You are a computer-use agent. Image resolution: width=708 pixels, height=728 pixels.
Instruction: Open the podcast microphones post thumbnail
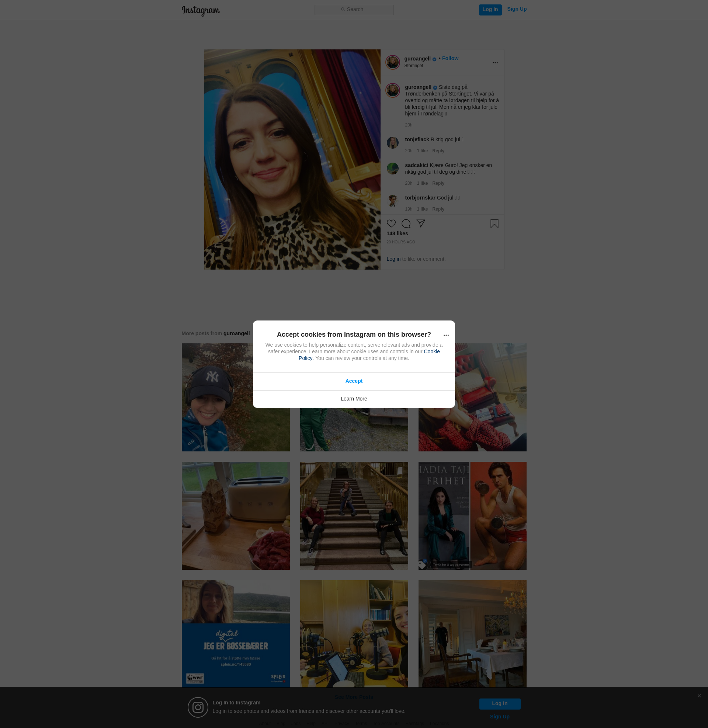[354, 634]
